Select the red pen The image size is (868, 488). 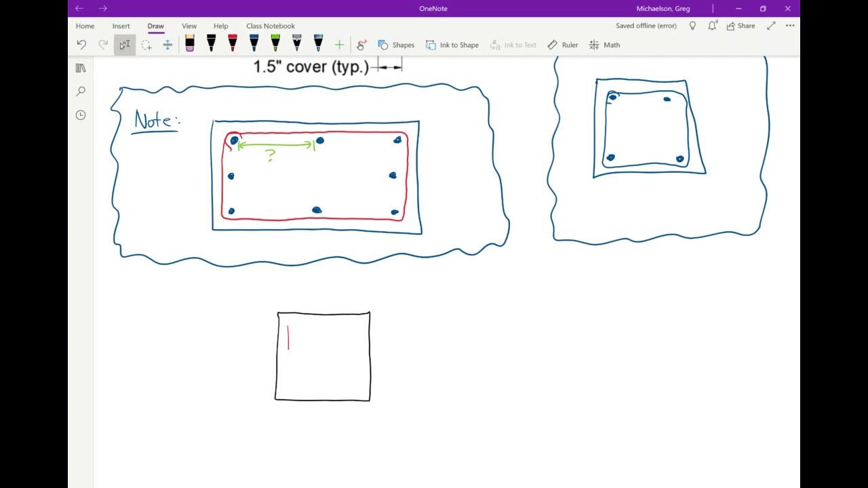coord(233,44)
